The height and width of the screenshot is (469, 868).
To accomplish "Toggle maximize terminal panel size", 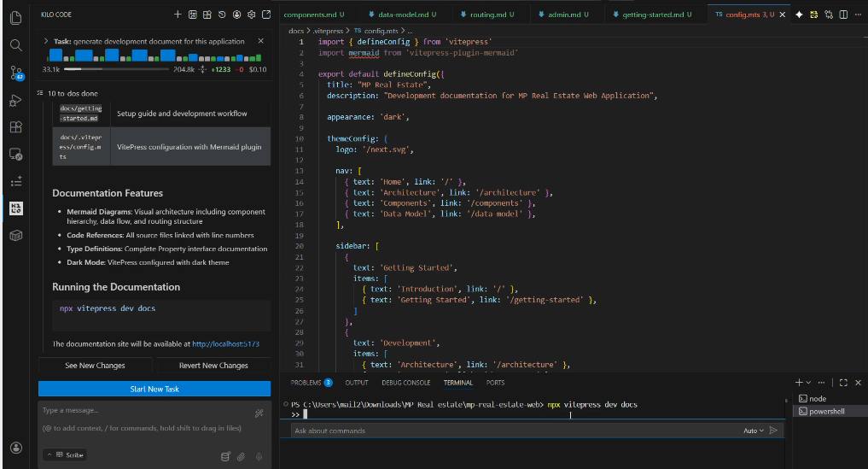I will 843,383.
